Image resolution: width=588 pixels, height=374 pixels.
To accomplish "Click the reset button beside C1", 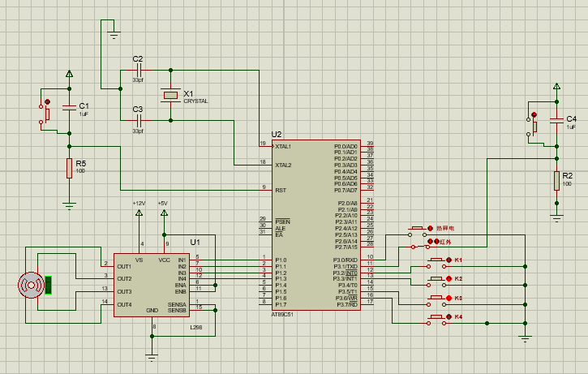I will pyautogui.click(x=44, y=114).
